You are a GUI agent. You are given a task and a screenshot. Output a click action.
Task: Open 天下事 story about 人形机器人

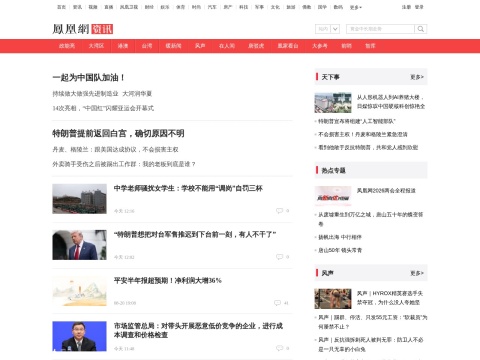point(391,102)
